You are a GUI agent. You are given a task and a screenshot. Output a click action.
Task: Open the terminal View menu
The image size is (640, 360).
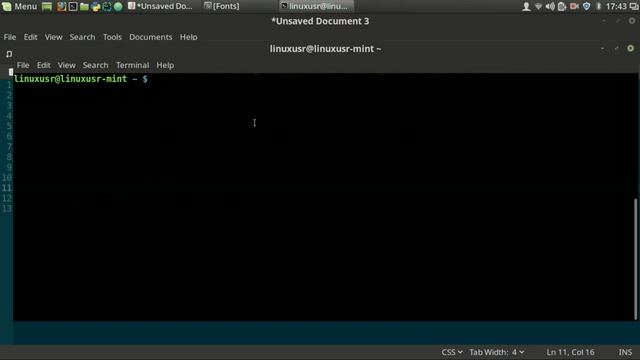[67, 65]
